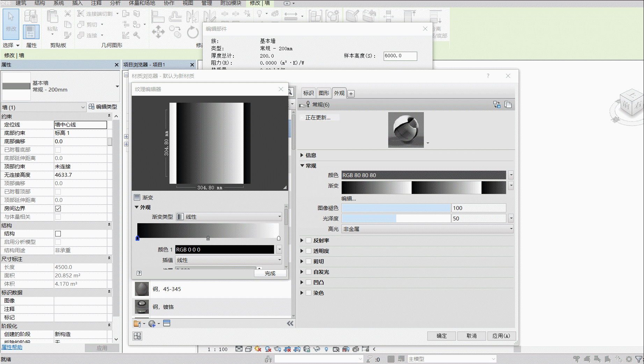644x364 pixels.
Task: Open asset browser icon at dialog bottom-left
Action: 137,336
